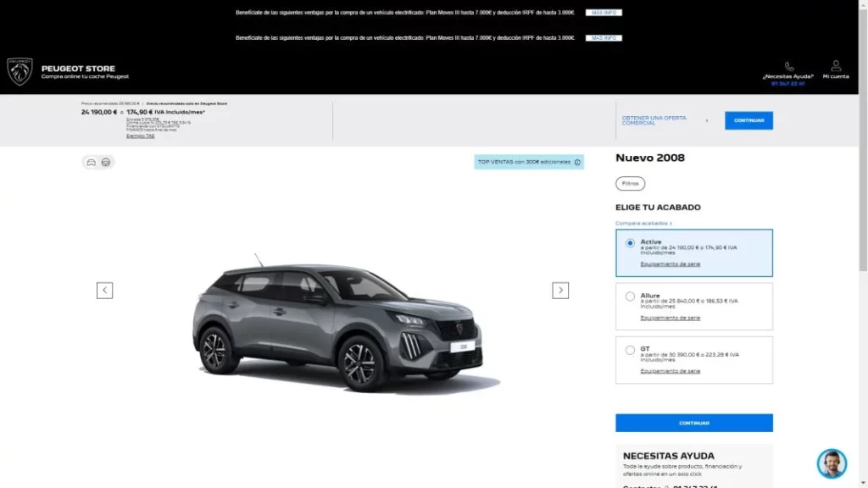Click large CONTINUAR button below trims

pos(694,423)
